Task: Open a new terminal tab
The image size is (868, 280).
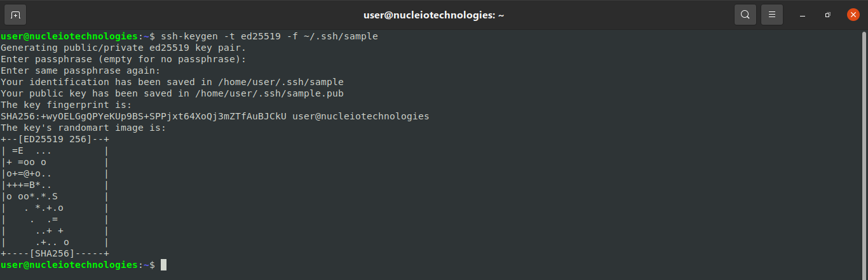Action: pyautogui.click(x=15, y=15)
